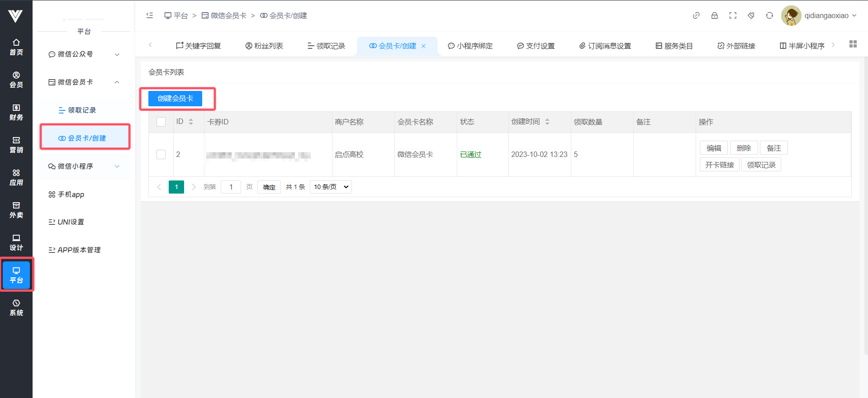Open the 首页 home sidebar icon
The width and height of the screenshot is (868, 398).
tap(16, 47)
